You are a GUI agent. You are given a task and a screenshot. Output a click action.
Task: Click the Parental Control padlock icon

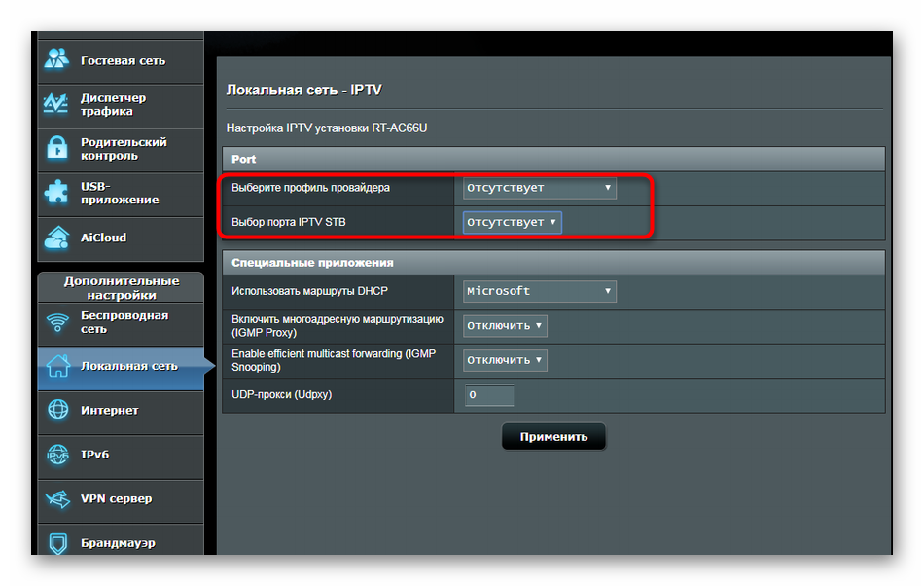(x=57, y=149)
